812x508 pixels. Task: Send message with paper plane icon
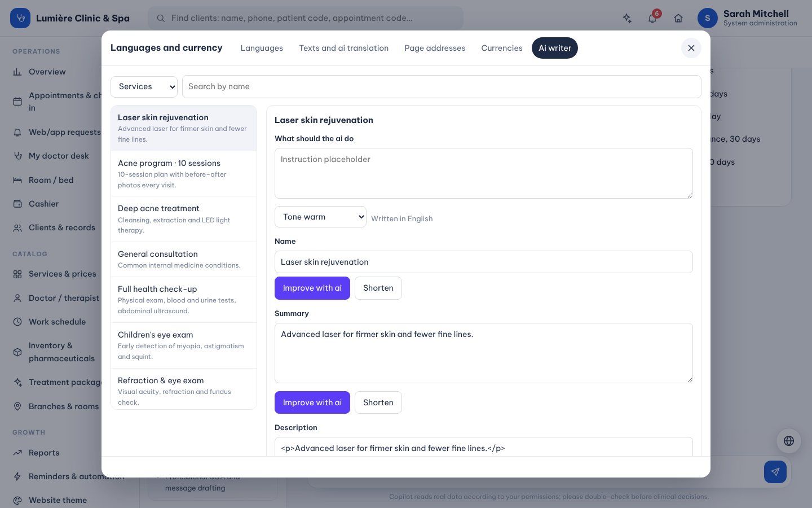(x=775, y=472)
